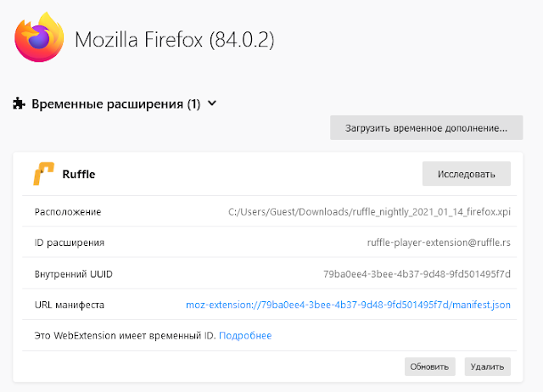Image resolution: width=543 pixels, height=392 pixels.
Task: Click the URL манифеста label
Action: (70, 304)
